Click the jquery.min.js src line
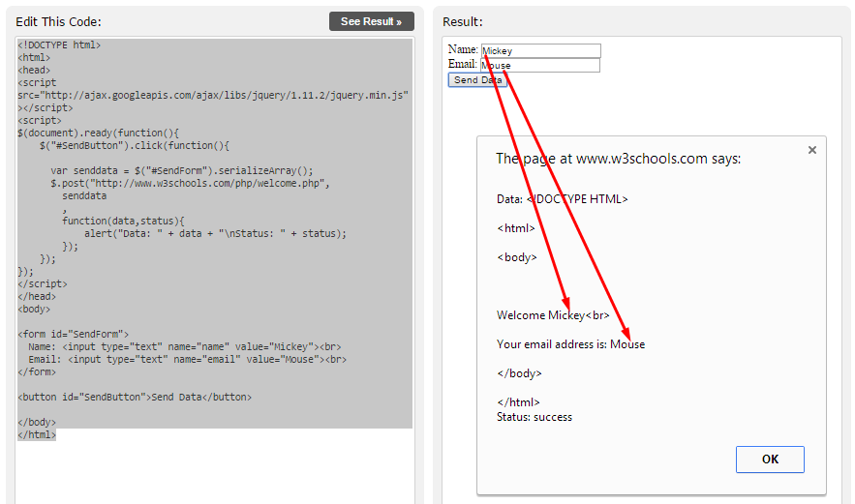Image resolution: width=855 pixels, height=504 pixels. coord(213,96)
